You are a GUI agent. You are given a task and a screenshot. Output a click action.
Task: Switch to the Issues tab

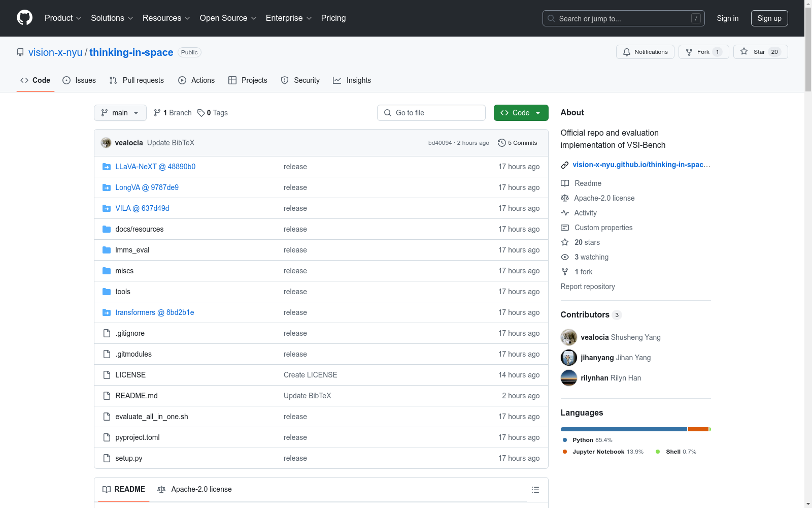click(79, 80)
